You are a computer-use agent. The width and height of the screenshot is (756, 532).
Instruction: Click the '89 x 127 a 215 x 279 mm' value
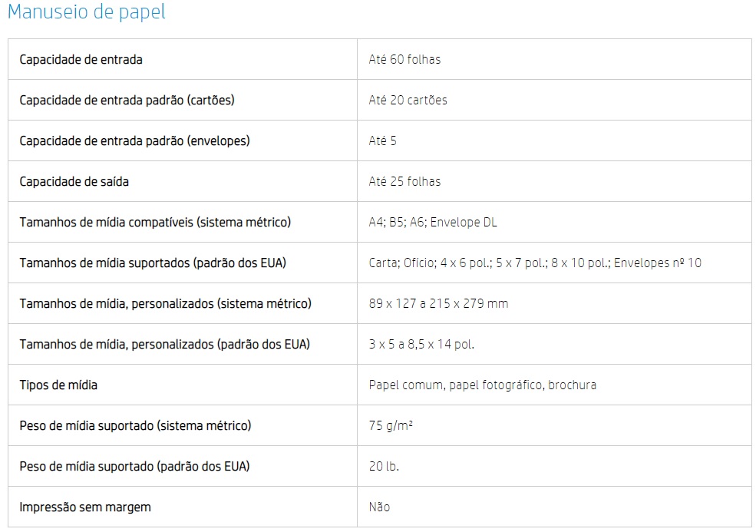[x=438, y=303]
